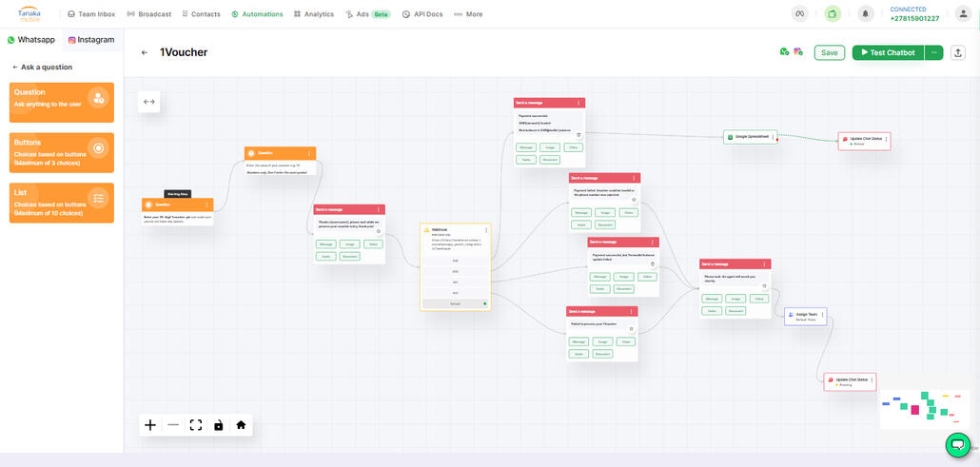Click the Save button
This screenshot has width=980, height=467.
tap(829, 52)
